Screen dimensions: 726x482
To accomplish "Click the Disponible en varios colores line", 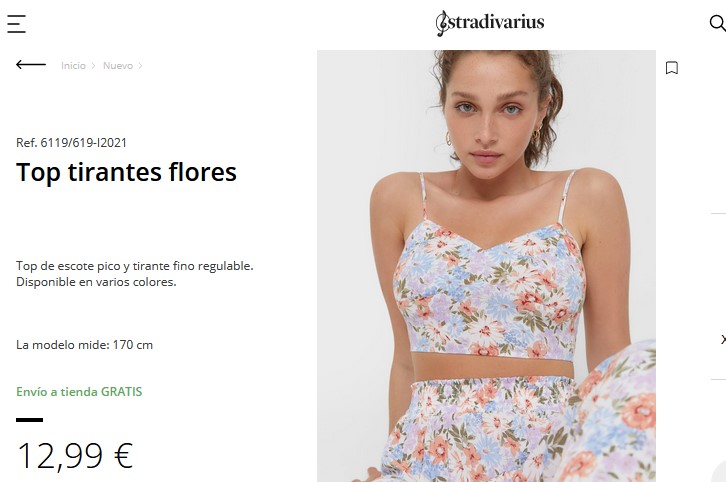I will 96,282.
